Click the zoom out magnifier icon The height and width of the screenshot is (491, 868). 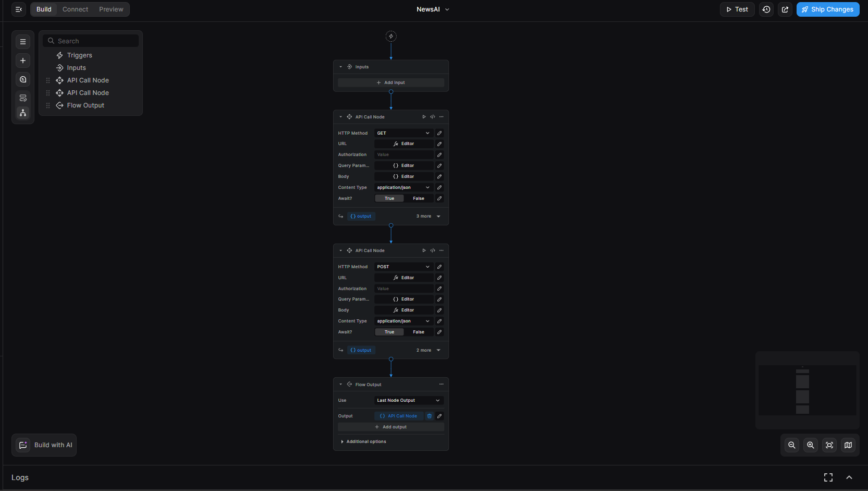791,445
